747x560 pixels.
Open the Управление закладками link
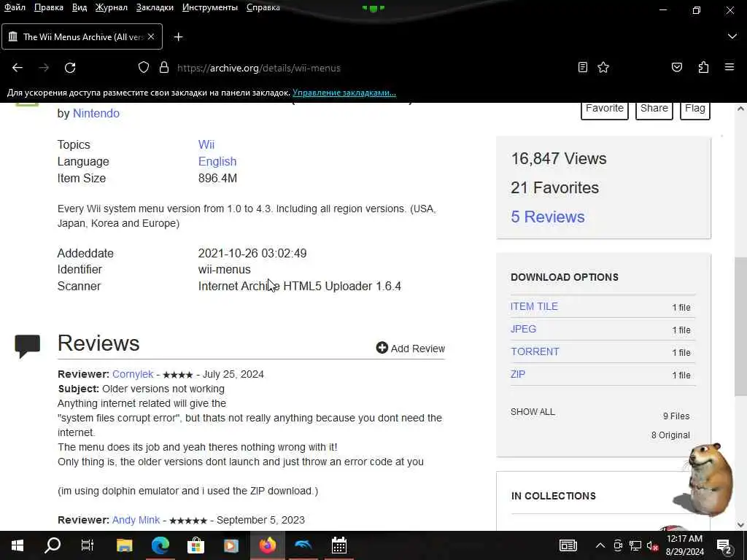tap(344, 93)
